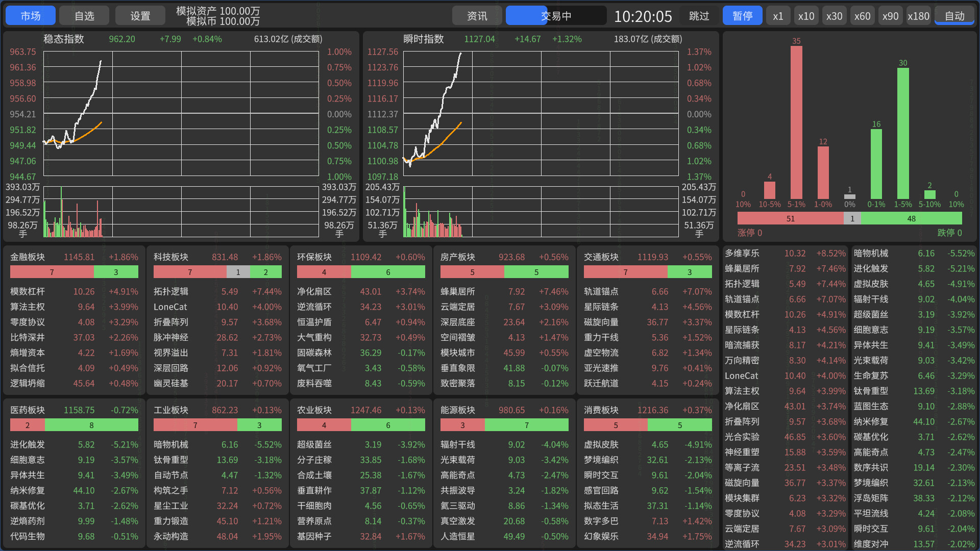Select top gainer 多维享乐 at +8.52%
The height and width of the screenshot is (551, 980).
785,253
